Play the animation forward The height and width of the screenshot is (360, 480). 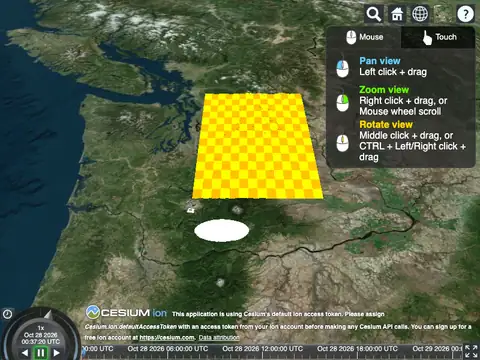click(x=57, y=353)
